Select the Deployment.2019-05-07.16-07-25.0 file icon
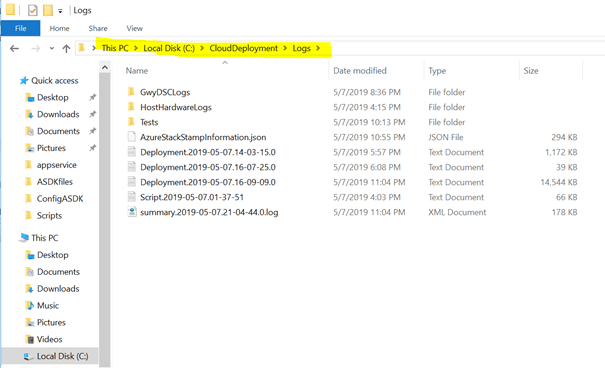 [x=132, y=167]
